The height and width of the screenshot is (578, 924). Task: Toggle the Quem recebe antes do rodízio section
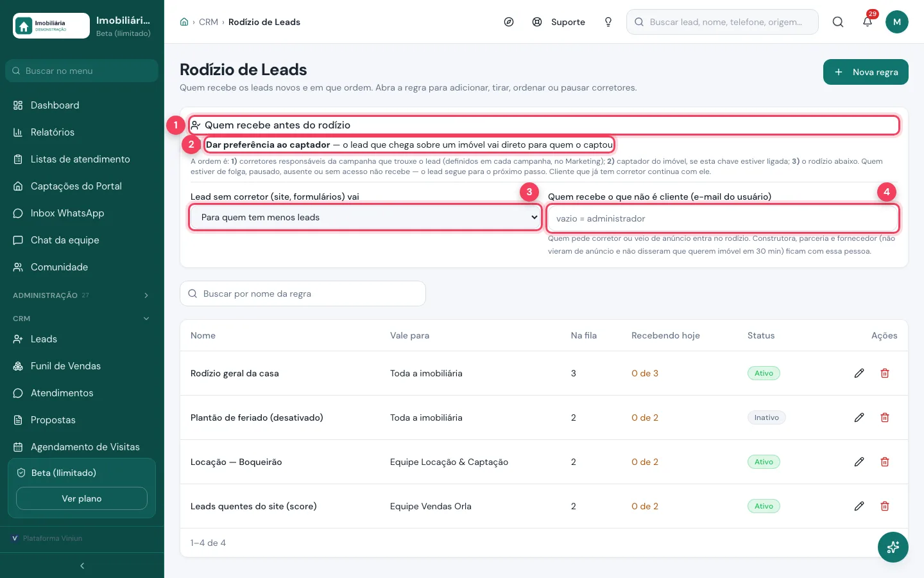click(544, 125)
